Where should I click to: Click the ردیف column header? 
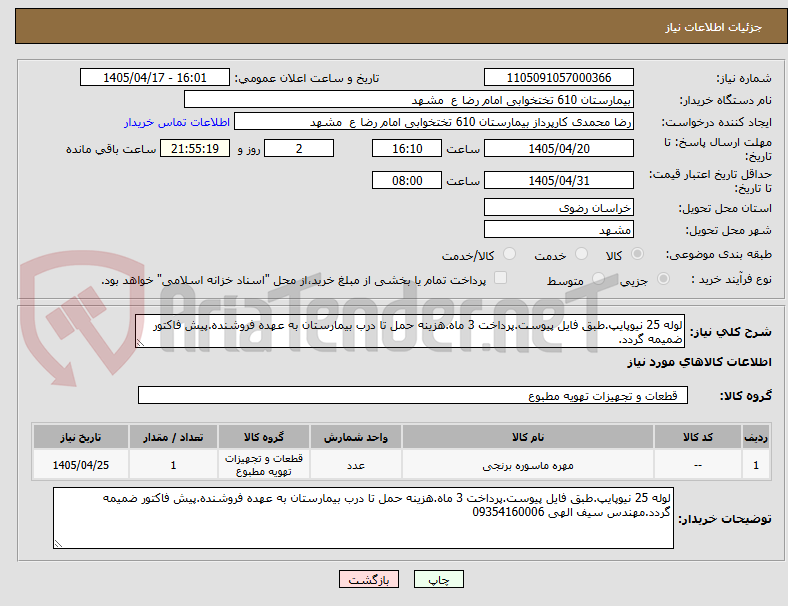tap(755, 437)
